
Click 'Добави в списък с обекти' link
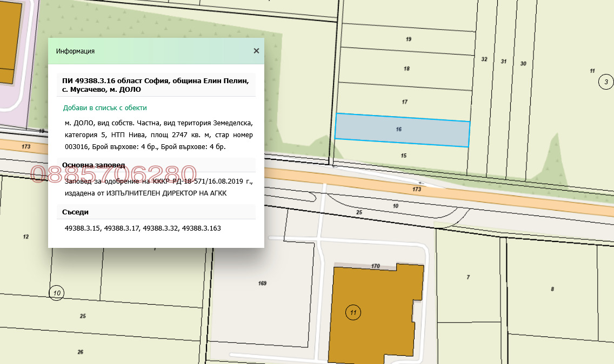pyautogui.click(x=105, y=108)
